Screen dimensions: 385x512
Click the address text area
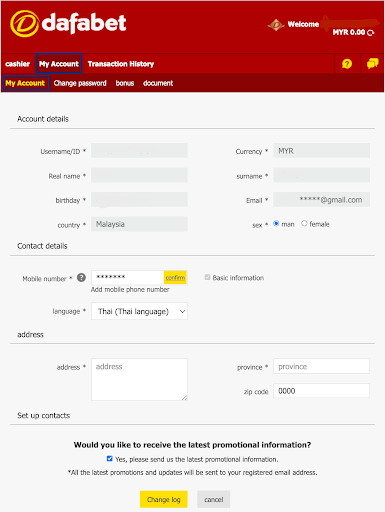pyautogui.click(x=139, y=379)
